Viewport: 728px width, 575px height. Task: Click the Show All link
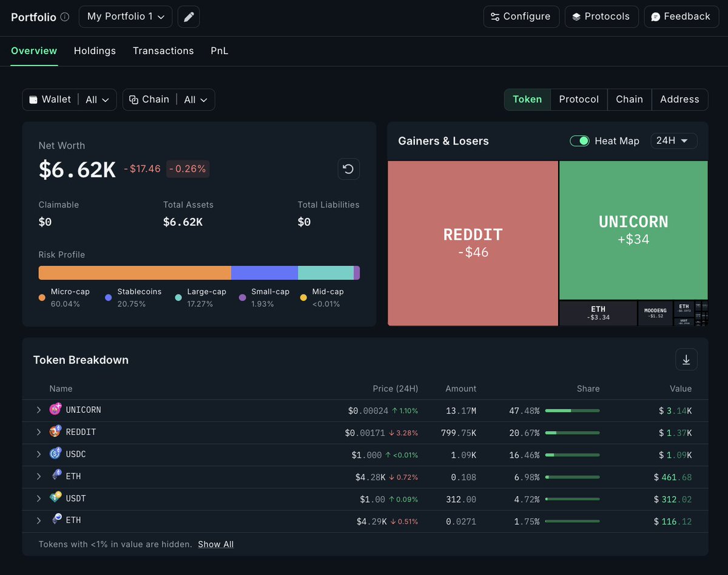[x=215, y=544]
